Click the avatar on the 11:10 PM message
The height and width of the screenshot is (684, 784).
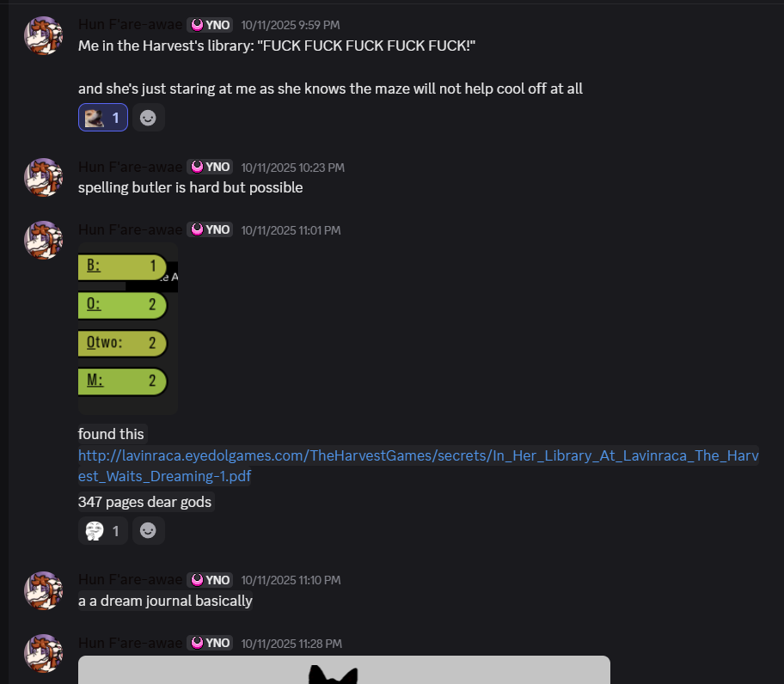[44, 590]
